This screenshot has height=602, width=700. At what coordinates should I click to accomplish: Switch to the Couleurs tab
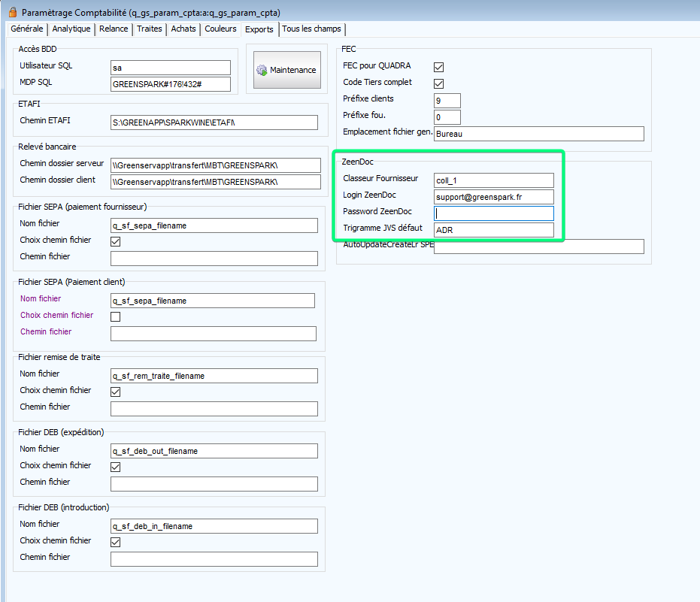[x=221, y=29]
